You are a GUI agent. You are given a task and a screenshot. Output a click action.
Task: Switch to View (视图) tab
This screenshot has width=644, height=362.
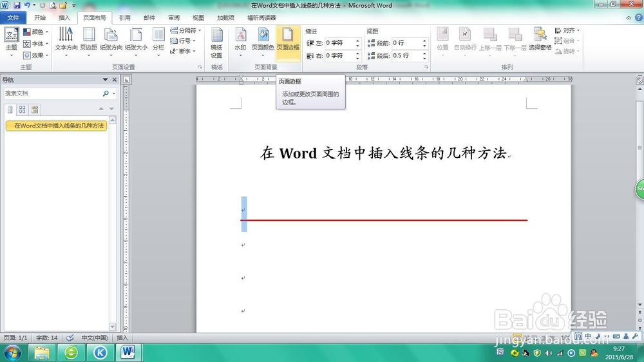[198, 17]
